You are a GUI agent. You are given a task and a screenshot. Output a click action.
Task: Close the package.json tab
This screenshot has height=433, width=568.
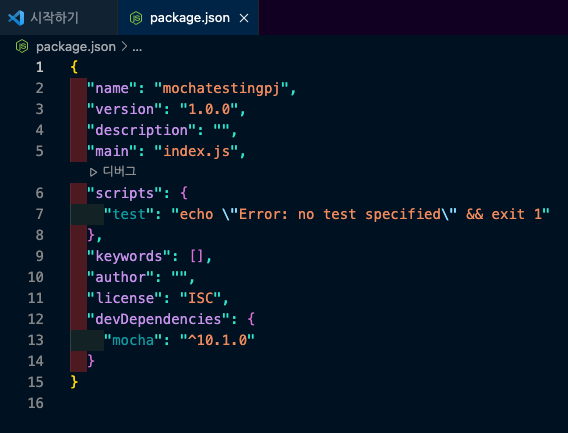(244, 18)
